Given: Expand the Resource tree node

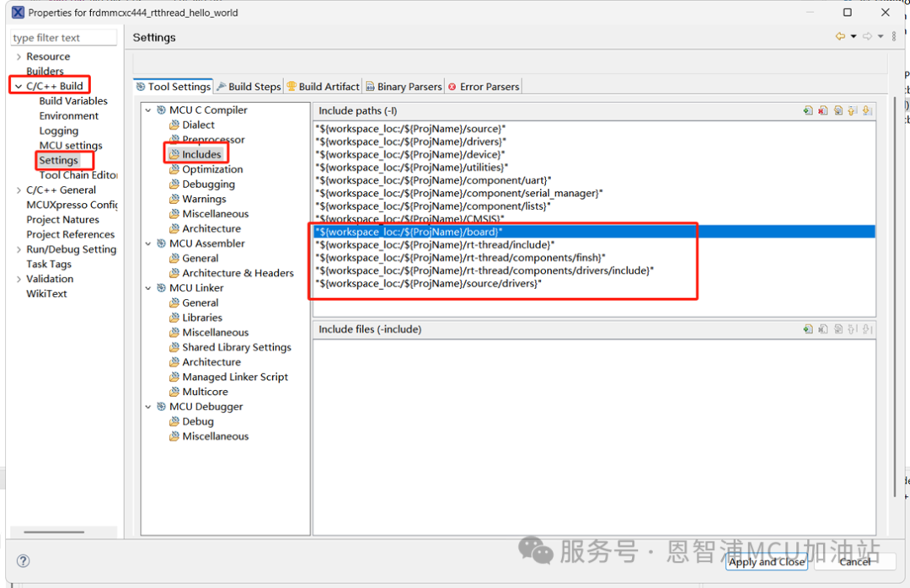Looking at the screenshot, I should tap(19, 56).
